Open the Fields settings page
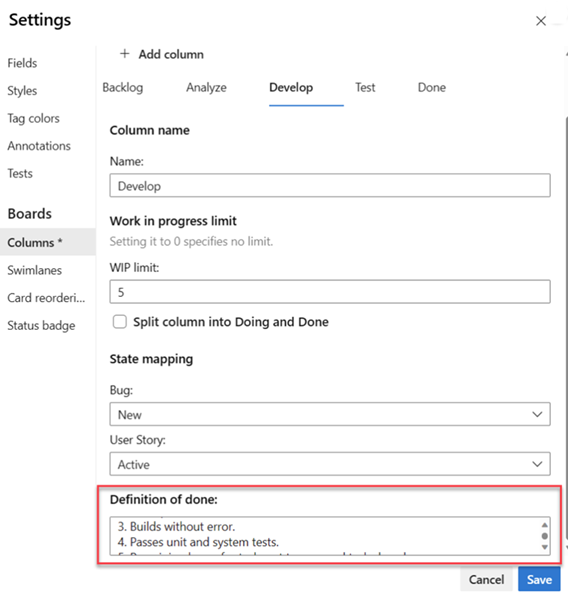The height and width of the screenshot is (598, 568). pyautogui.click(x=22, y=63)
